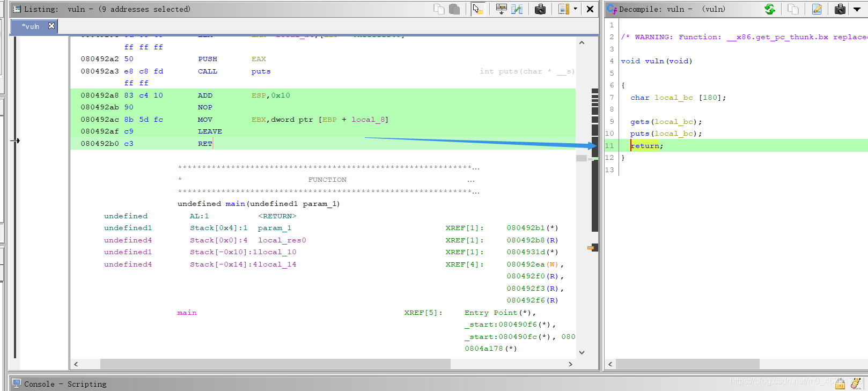The height and width of the screenshot is (391, 868).
Task: Click the Copy icon in Listing toolbar
Action: tap(439, 9)
